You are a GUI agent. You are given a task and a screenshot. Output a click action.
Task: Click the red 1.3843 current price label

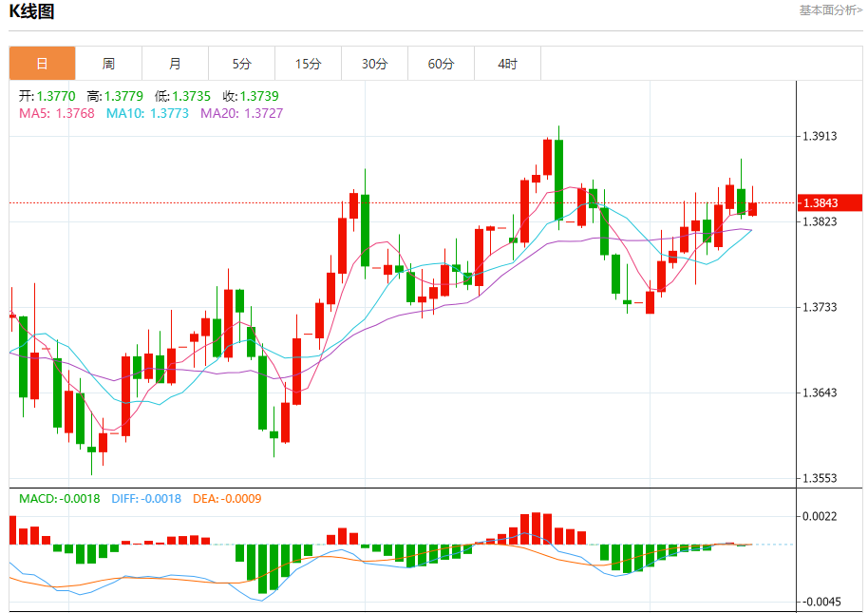(829, 202)
